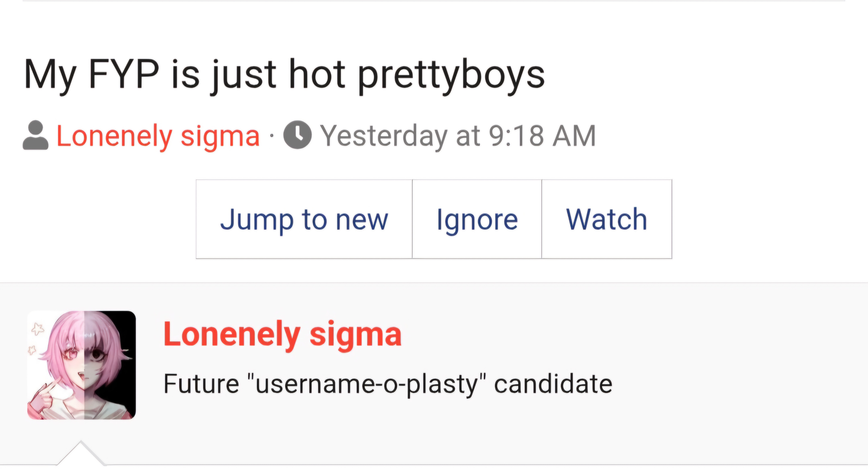Viewport: 868px width, 469px height.
Task: Click the "9:18 AM" part of the timestamp
Action: coord(542,136)
